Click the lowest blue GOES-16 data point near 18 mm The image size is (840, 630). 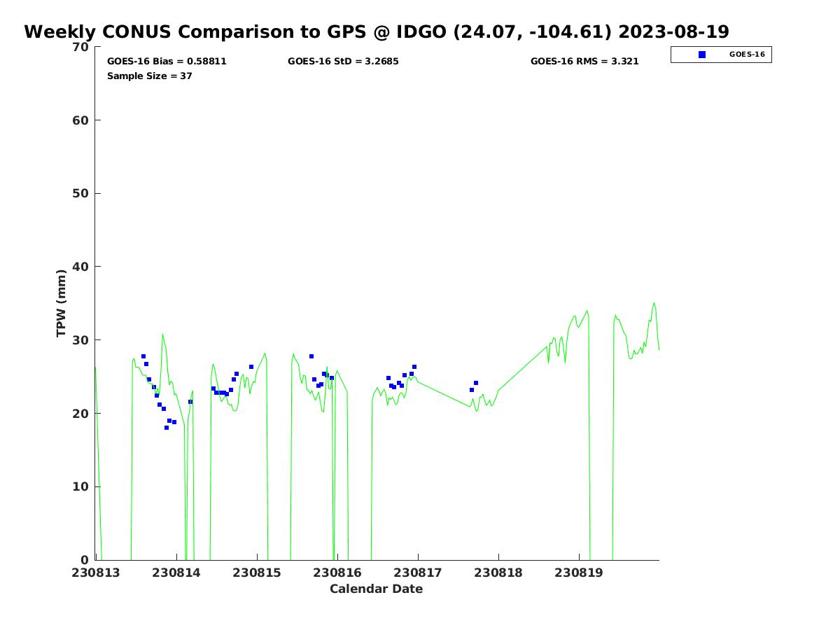[x=167, y=428]
